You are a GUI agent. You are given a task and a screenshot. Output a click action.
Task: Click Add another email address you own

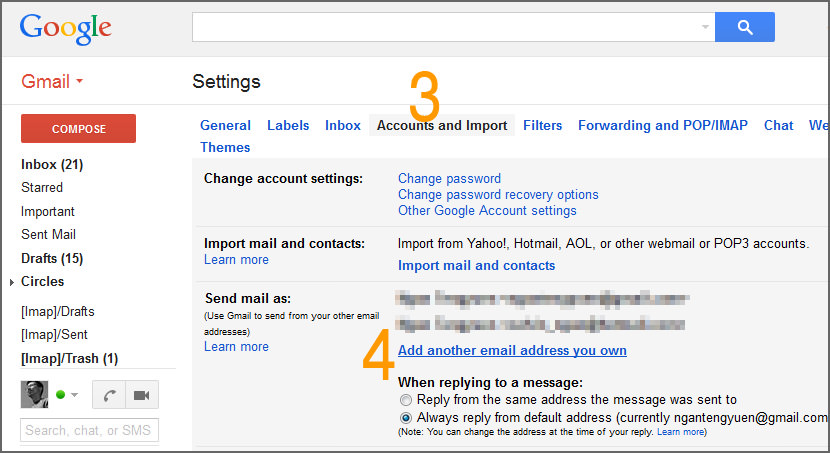pyautogui.click(x=512, y=350)
